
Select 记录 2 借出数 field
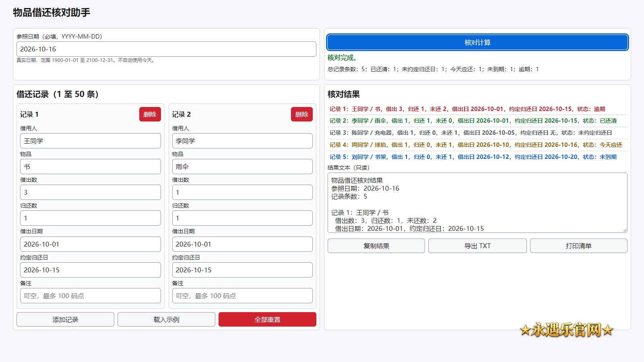coord(242,192)
